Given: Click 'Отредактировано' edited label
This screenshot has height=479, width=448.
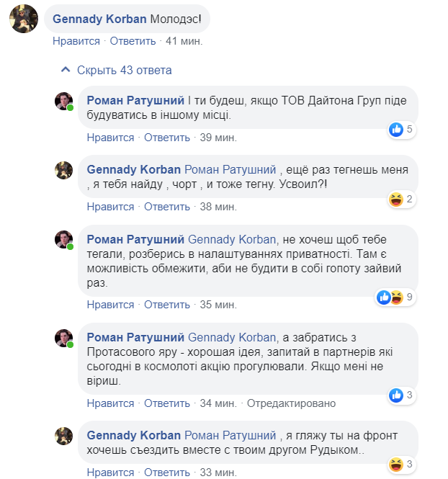Looking at the screenshot, I should tap(291, 403).
